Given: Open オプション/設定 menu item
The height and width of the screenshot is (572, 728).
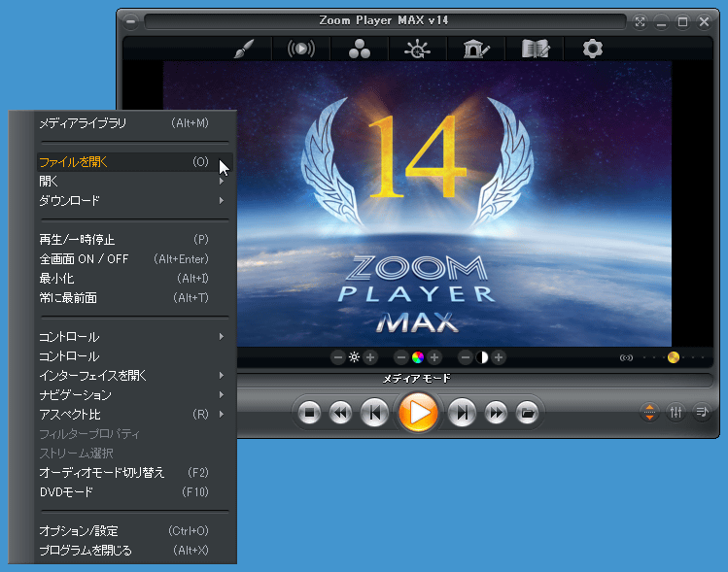Looking at the screenshot, I should pos(135,530).
